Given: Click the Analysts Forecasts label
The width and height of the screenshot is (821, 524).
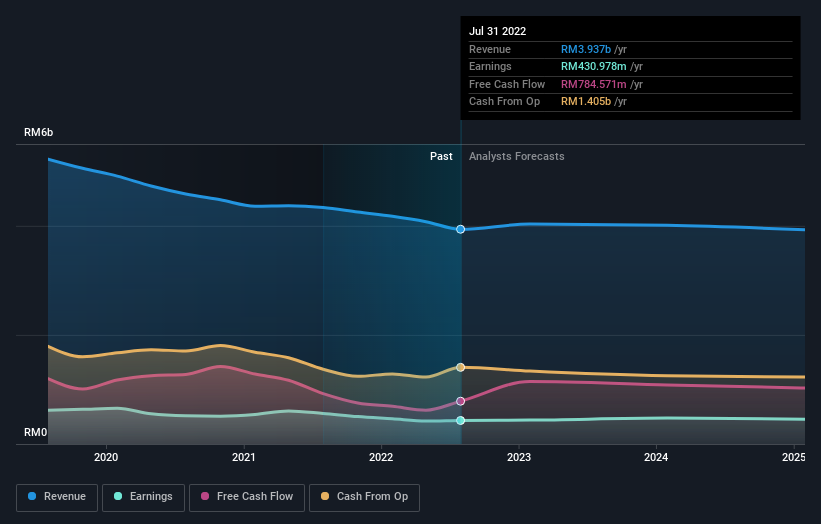Looking at the screenshot, I should [516, 156].
